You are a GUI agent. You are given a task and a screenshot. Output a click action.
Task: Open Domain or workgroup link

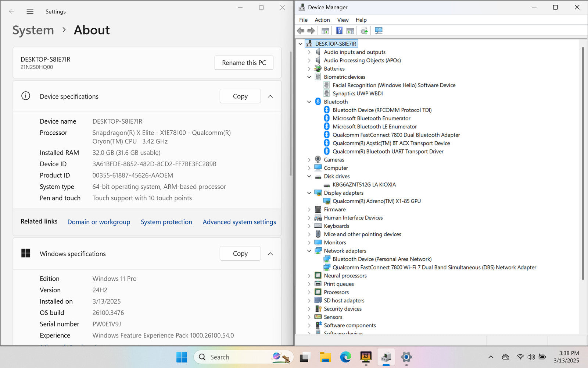(x=99, y=222)
